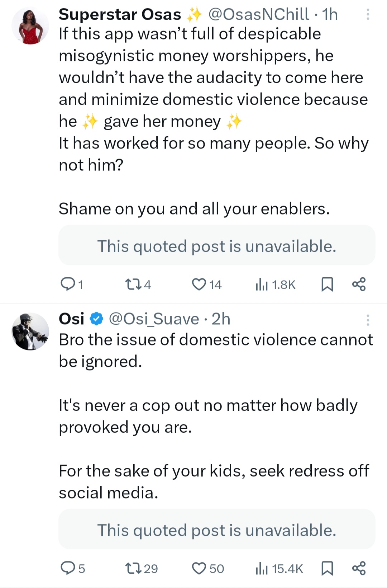This screenshot has width=387, height=588.
Task: Tap Osi's verified badge
Action: click(96, 319)
